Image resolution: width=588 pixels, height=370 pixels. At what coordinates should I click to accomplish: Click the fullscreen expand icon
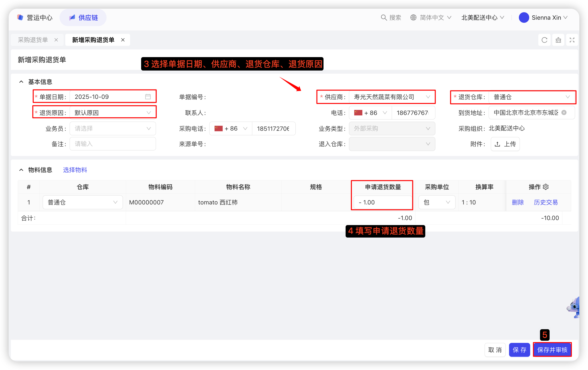(572, 40)
